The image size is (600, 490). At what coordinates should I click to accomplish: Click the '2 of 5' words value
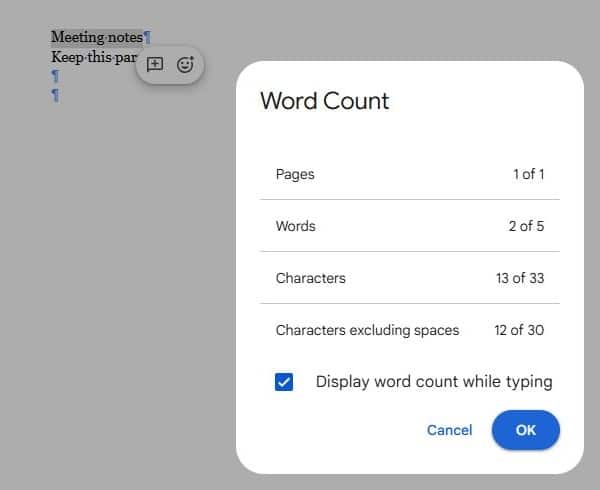pos(526,226)
